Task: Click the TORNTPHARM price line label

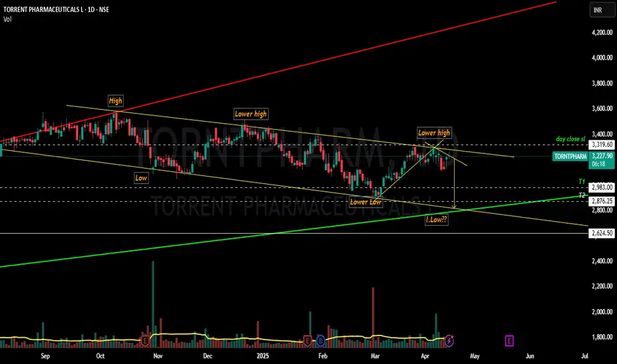Action: tap(570, 157)
